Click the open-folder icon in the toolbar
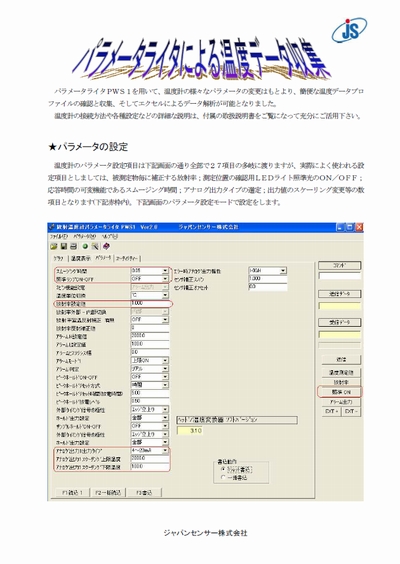The image size is (400, 564). point(54,246)
